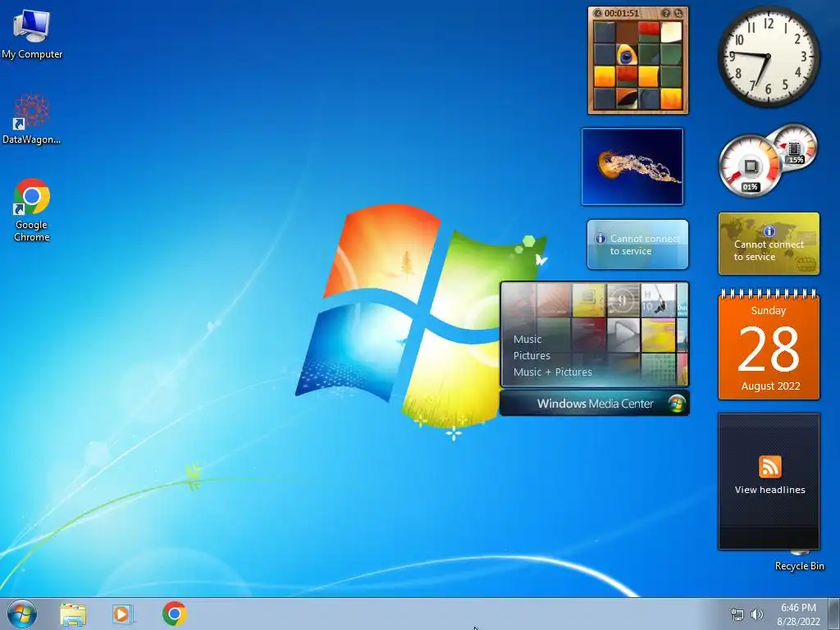Click the green Media Center orb logo

pos(677,404)
